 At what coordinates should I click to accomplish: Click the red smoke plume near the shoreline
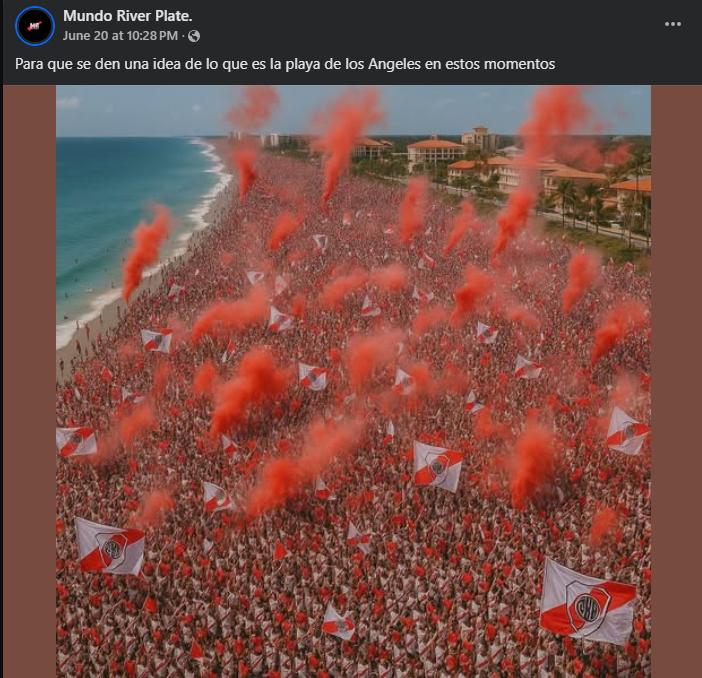(x=146, y=251)
